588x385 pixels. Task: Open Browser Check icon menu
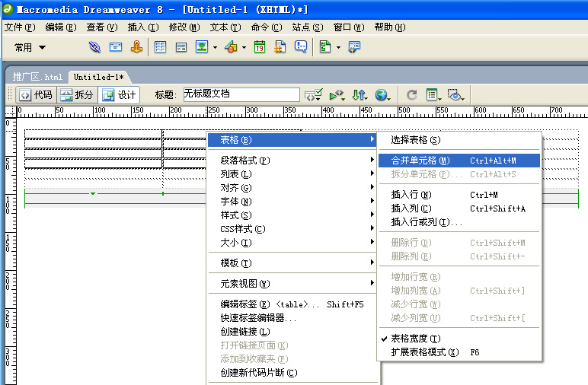337,95
